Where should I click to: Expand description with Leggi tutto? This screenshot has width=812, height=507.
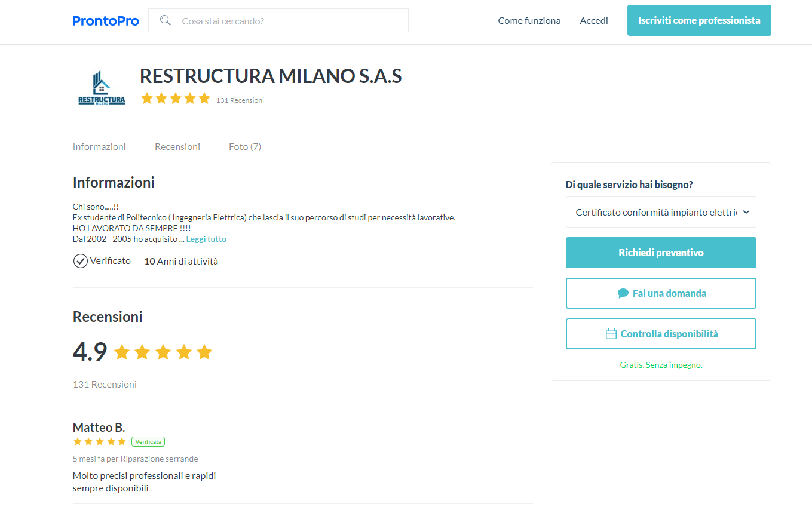point(206,239)
